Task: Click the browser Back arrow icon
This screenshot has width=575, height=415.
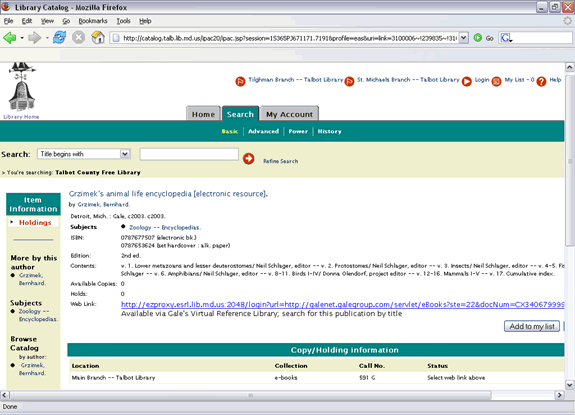Action: tap(10, 38)
